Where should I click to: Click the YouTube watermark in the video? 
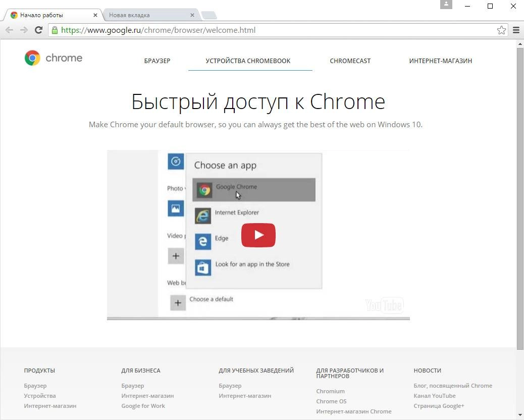tap(384, 305)
